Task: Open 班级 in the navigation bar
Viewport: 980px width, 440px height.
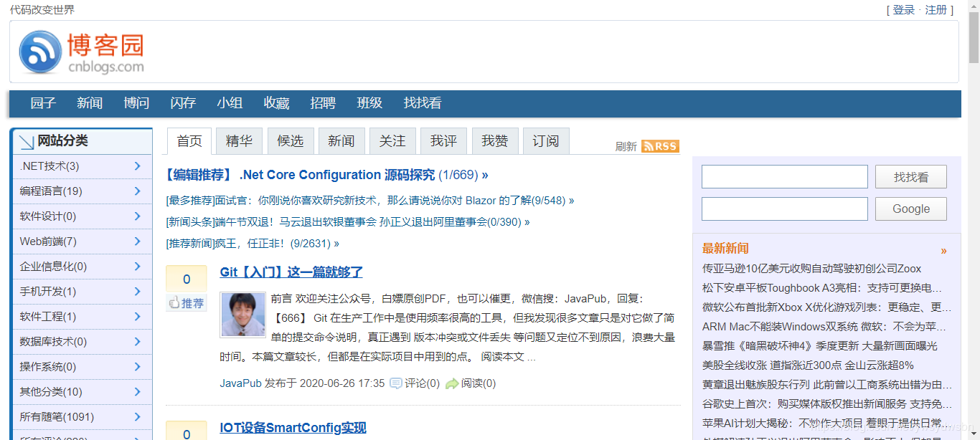Action: pyautogui.click(x=369, y=103)
